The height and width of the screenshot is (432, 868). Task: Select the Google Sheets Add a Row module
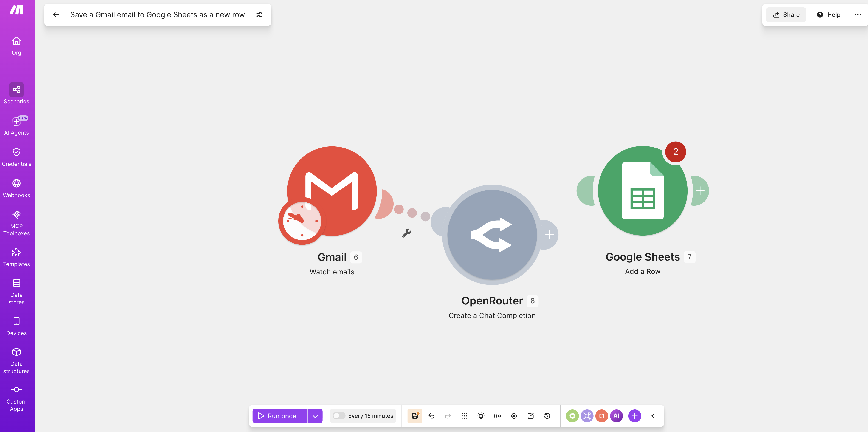point(643,190)
